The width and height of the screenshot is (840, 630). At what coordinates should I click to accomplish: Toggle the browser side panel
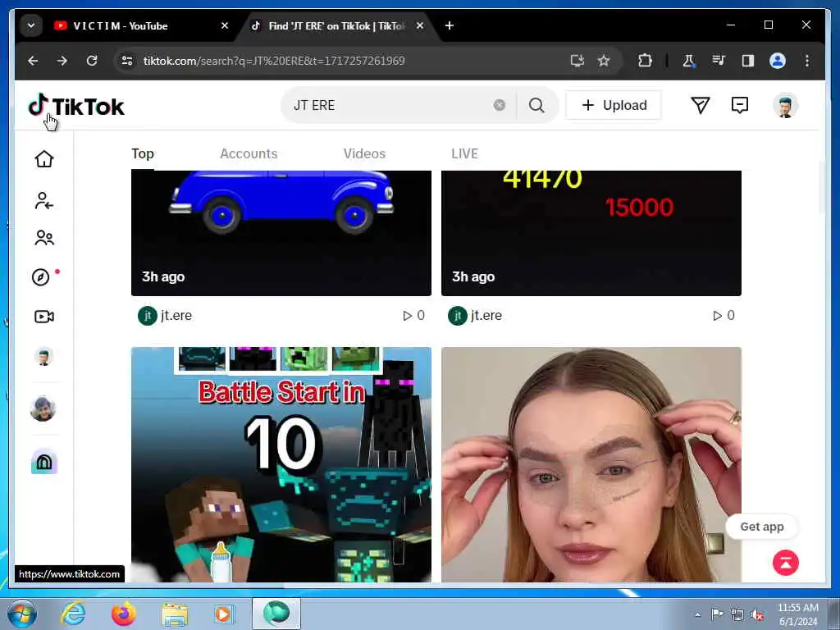pos(748,61)
